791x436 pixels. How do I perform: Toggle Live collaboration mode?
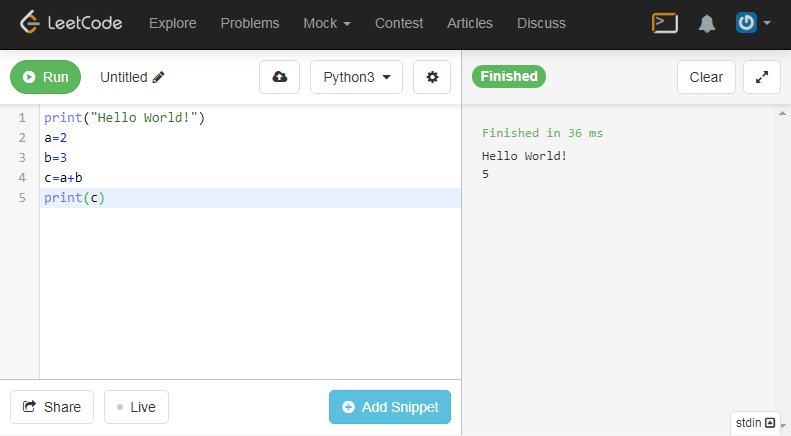136,407
